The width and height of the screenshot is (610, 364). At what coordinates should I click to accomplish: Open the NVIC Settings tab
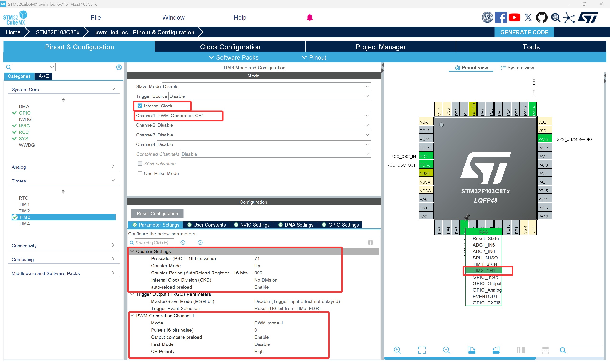(252, 225)
